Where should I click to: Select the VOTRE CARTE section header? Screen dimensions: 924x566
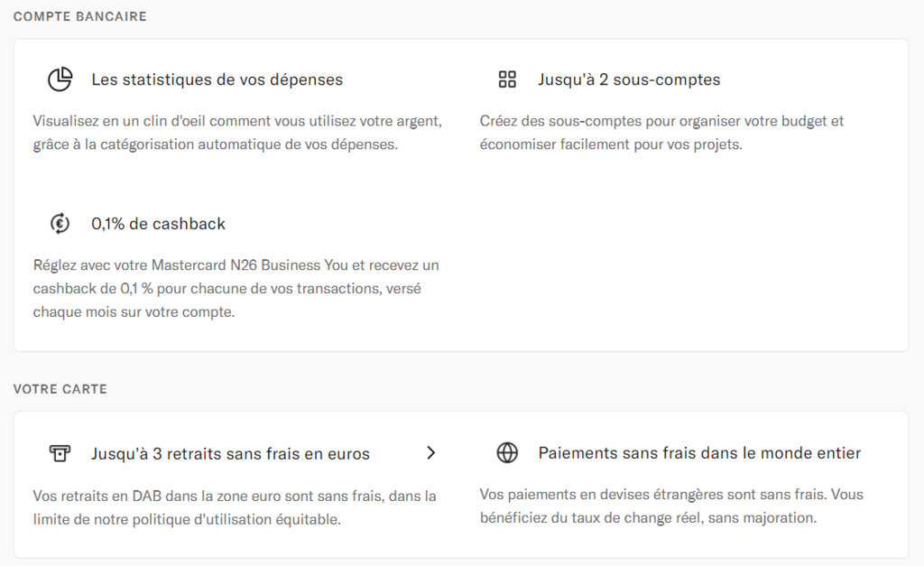click(x=60, y=389)
